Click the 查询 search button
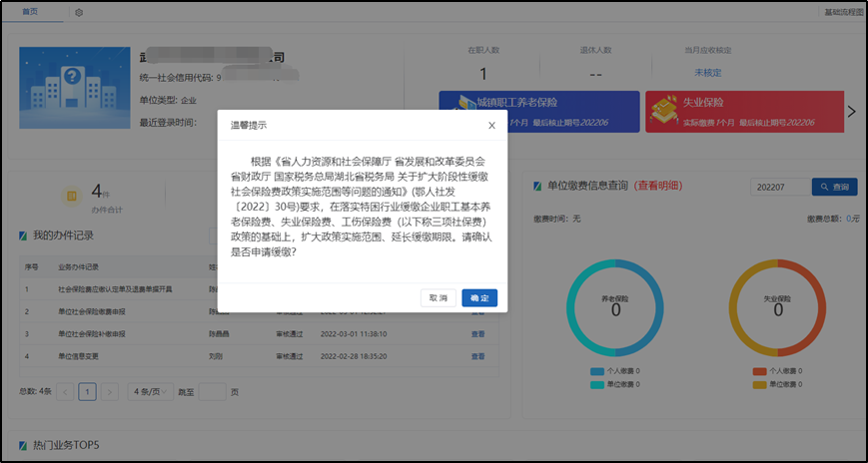The image size is (868, 463). [x=834, y=187]
